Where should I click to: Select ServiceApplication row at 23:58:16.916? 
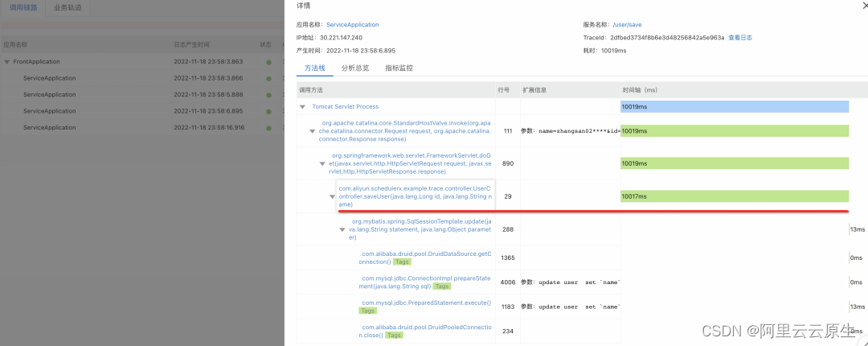click(142, 127)
